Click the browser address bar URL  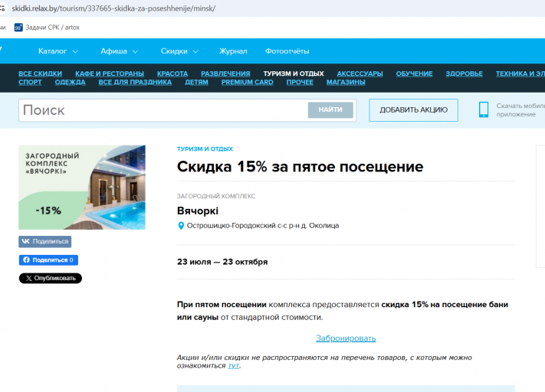(x=113, y=8)
